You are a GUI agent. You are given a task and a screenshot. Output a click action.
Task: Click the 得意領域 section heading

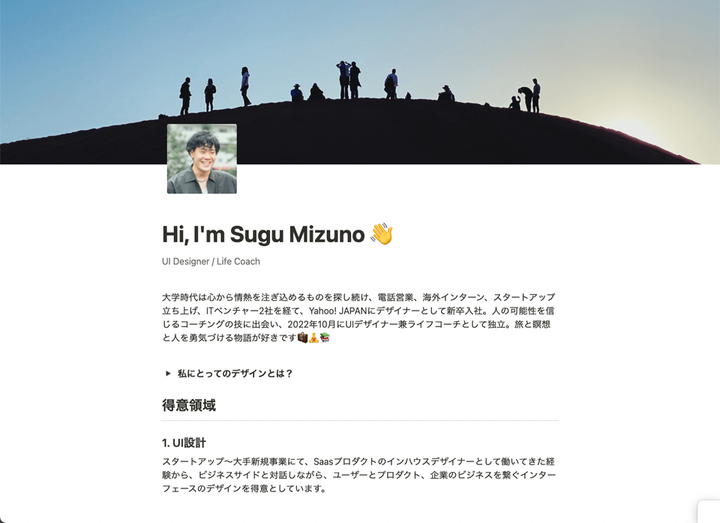click(x=189, y=405)
